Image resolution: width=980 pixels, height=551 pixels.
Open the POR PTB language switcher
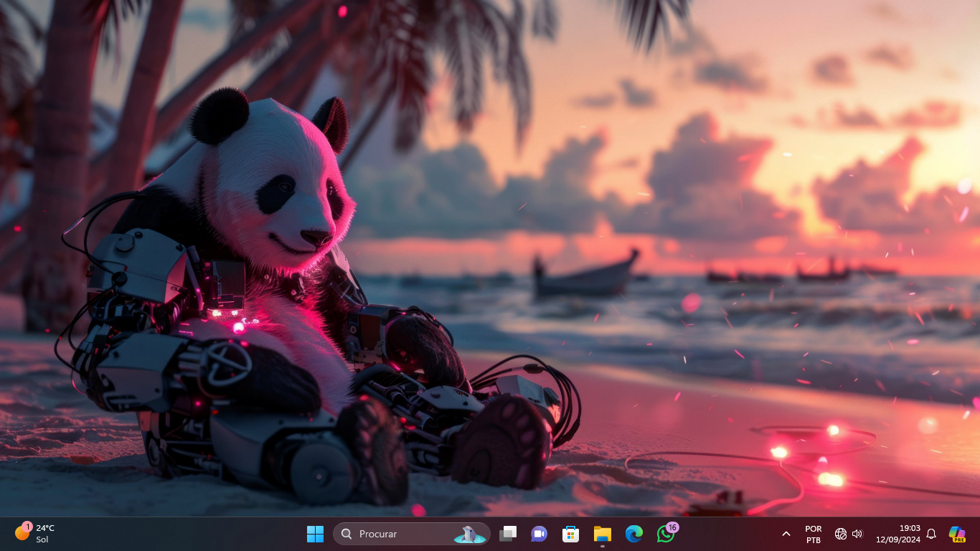pyautogui.click(x=813, y=534)
